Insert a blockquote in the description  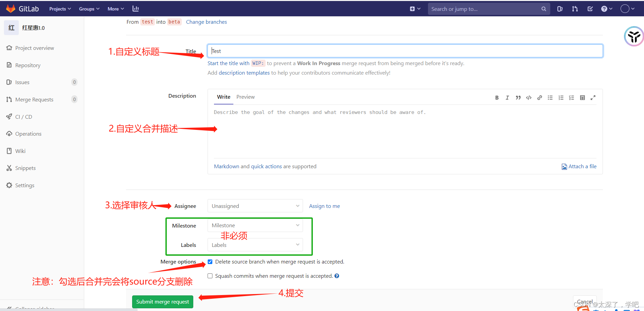coord(518,97)
